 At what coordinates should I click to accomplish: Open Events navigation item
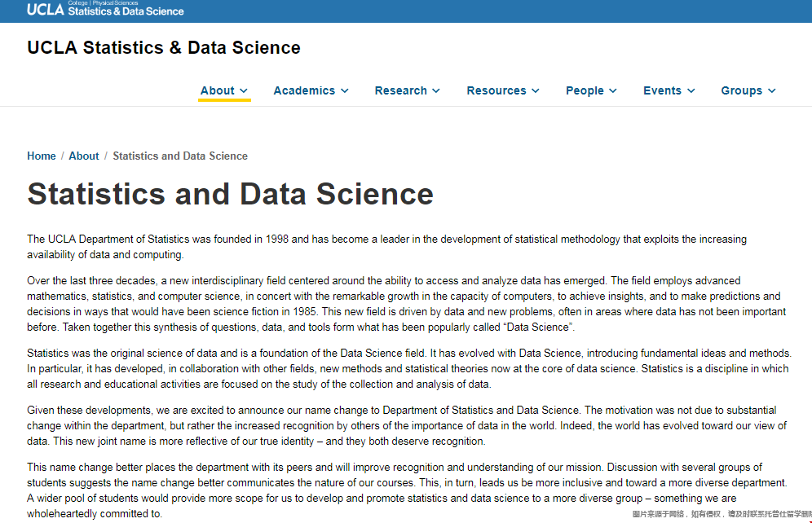click(x=662, y=90)
